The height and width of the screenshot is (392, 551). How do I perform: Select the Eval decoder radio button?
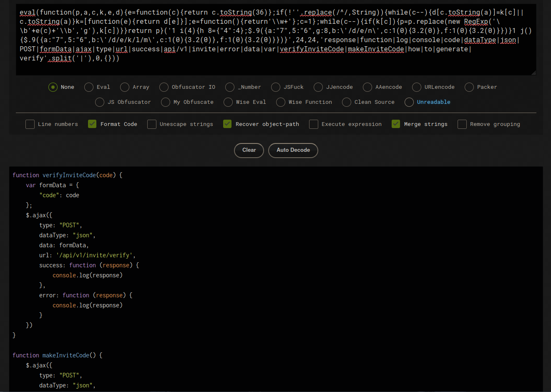coord(89,87)
